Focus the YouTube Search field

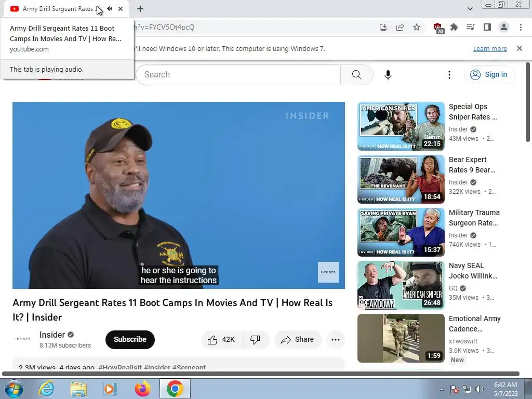pyautogui.click(x=238, y=75)
